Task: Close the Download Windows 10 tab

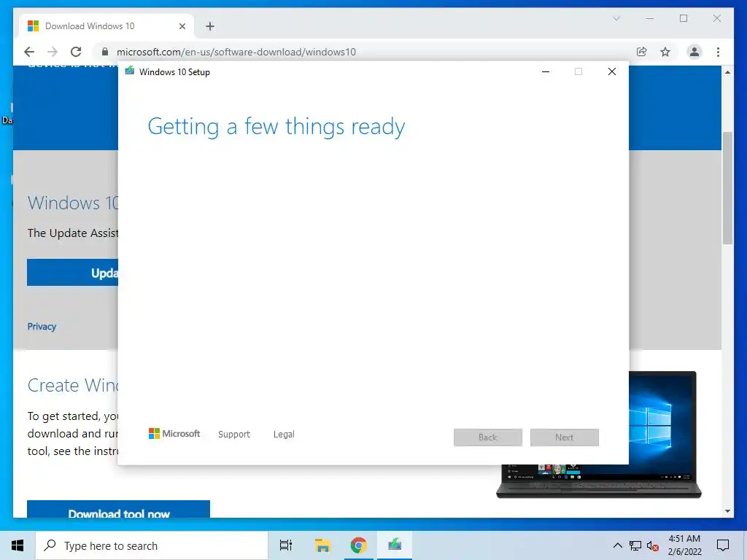Action: [182, 26]
